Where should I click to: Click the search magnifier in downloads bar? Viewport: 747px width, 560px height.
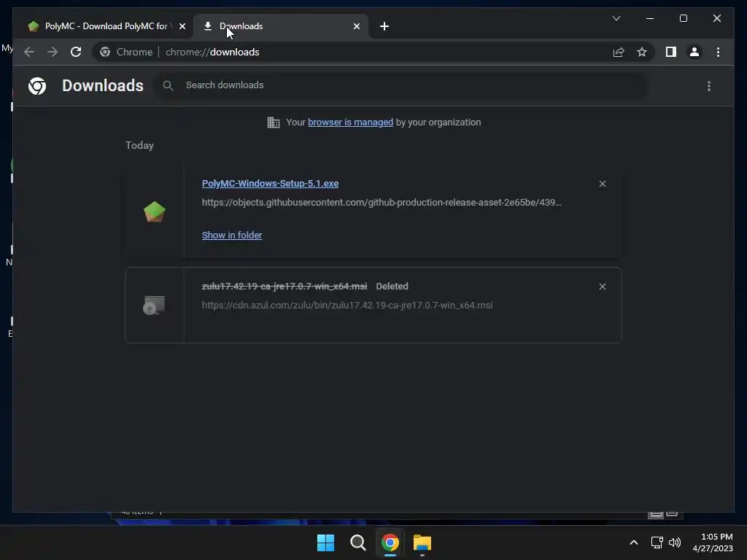pos(168,85)
